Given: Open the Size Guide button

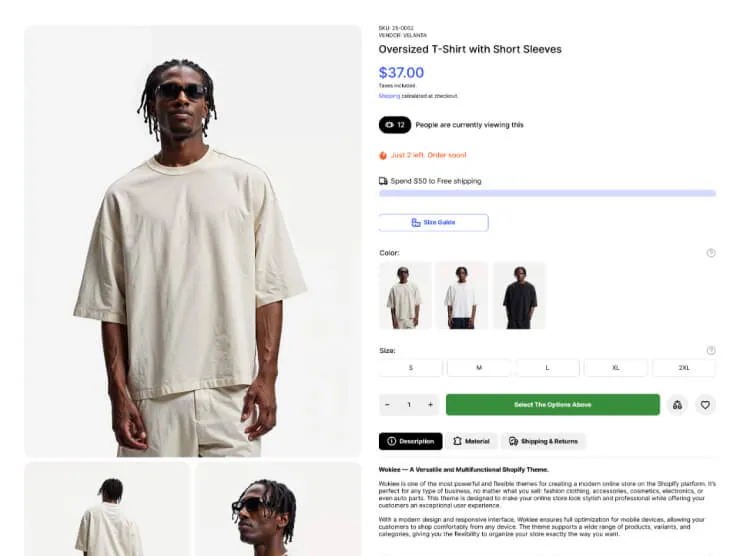Looking at the screenshot, I should [433, 222].
